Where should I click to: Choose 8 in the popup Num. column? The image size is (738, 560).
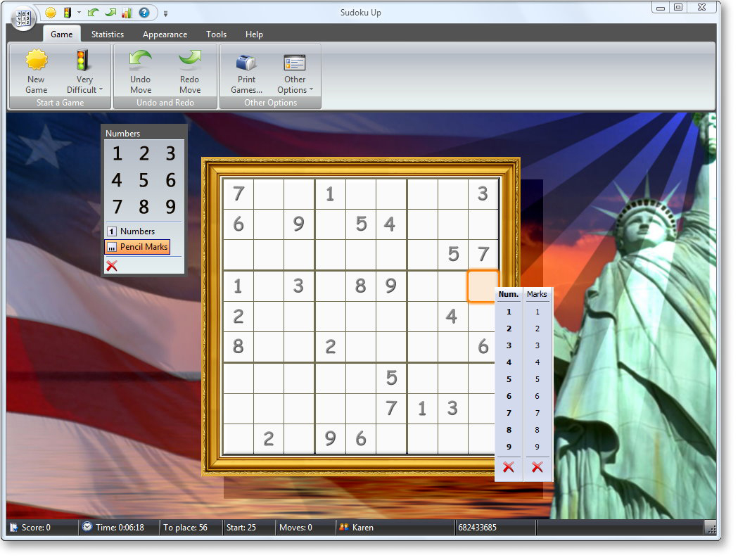point(509,431)
